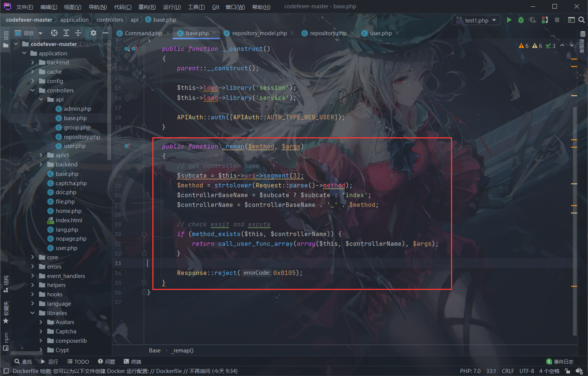Toggle fold marker at if block line 30
The width and height of the screenshot is (588, 376).
[144, 234]
